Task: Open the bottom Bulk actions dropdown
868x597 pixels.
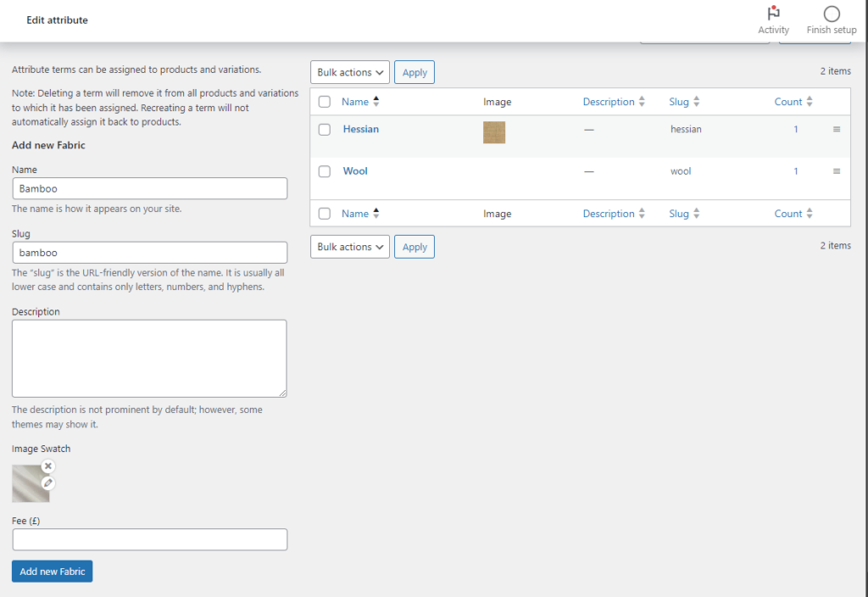Action: coord(350,247)
